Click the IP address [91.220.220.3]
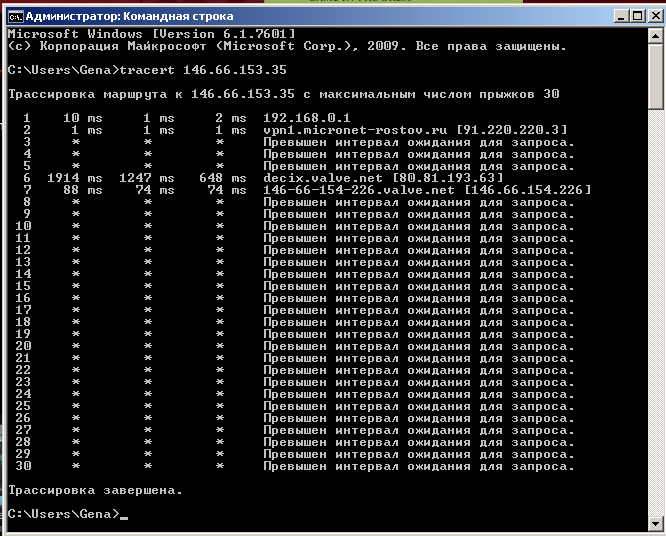Viewport: 666px width, 536px height. pyautogui.click(x=512, y=130)
